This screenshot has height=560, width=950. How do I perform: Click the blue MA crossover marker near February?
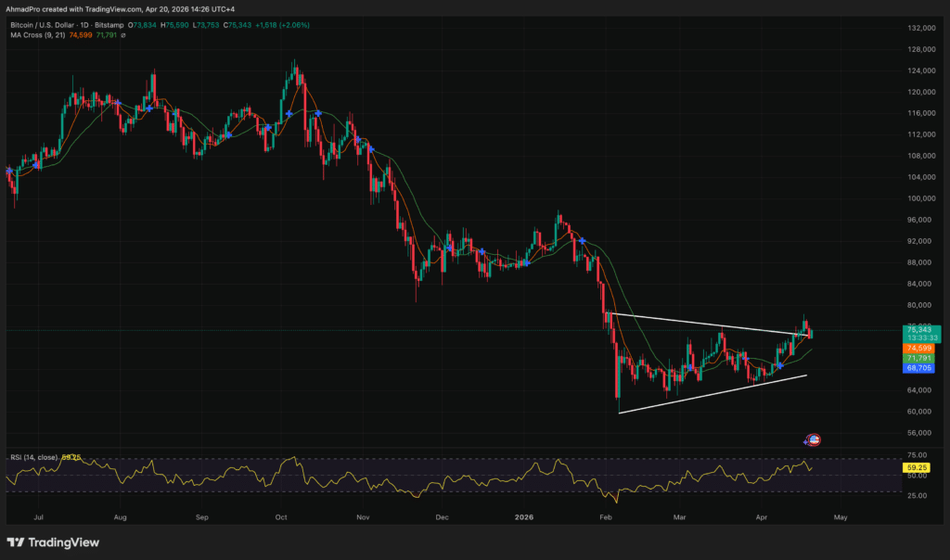tap(582, 241)
